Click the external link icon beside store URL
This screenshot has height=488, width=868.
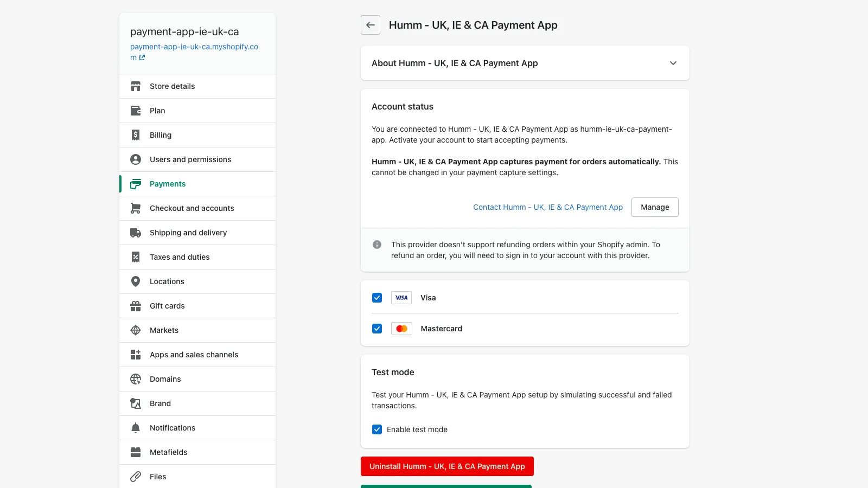(x=142, y=57)
